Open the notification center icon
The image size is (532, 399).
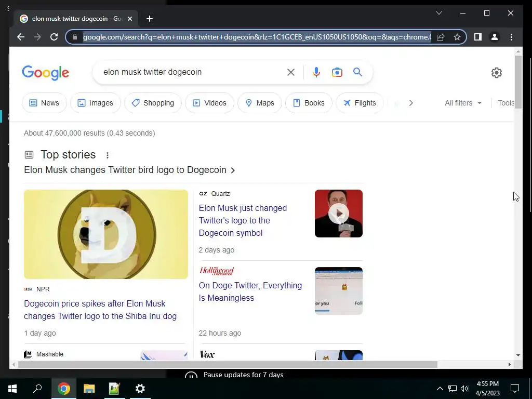(515, 389)
